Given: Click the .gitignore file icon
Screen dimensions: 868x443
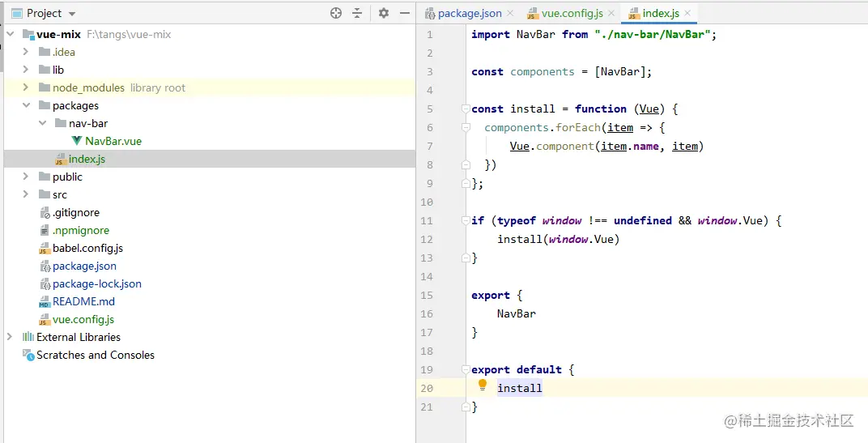Looking at the screenshot, I should (45, 213).
